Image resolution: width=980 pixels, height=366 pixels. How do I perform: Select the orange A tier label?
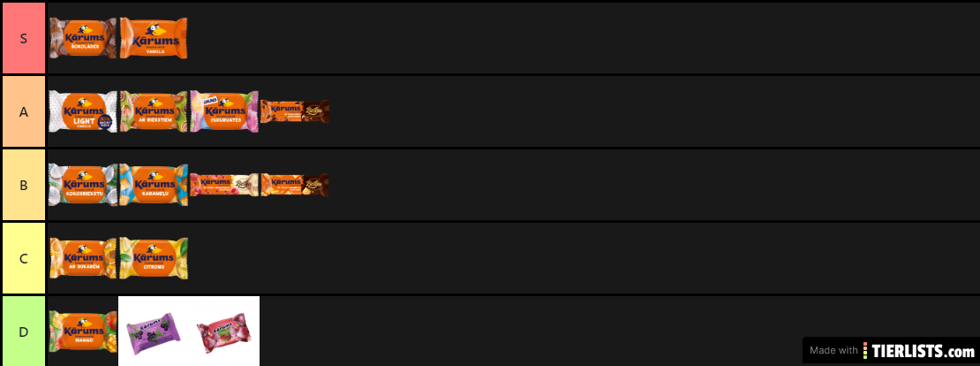point(23,111)
